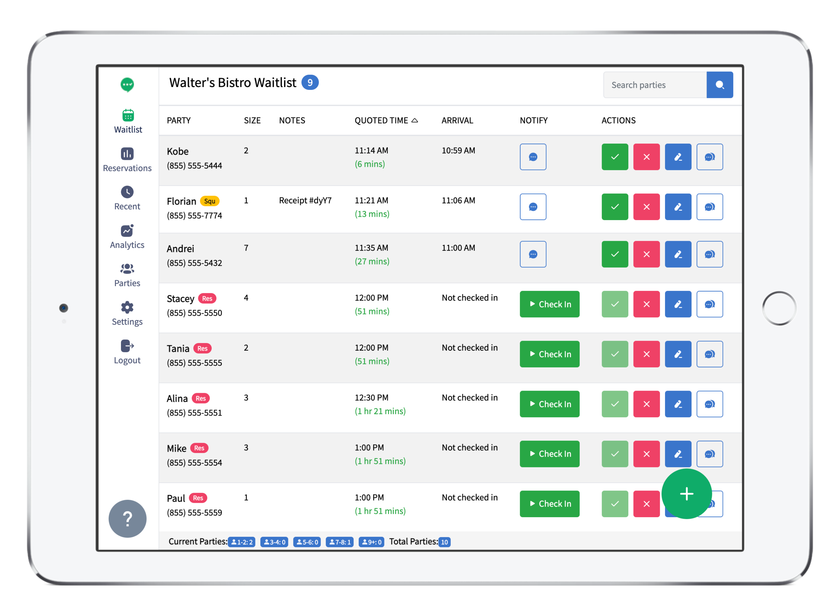The width and height of the screenshot is (840, 616).
Task: Remove Tania with the red X
Action: [647, 354]
